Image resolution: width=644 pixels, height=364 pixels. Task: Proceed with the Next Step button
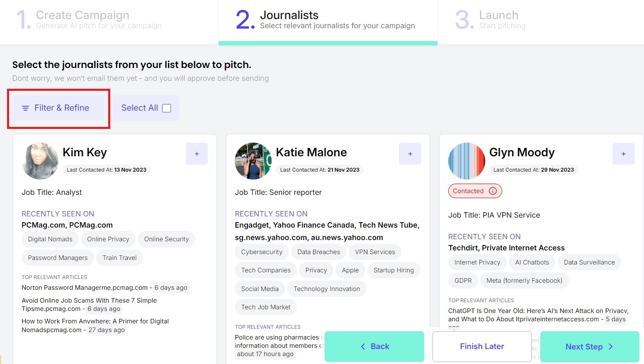[590, 347]
